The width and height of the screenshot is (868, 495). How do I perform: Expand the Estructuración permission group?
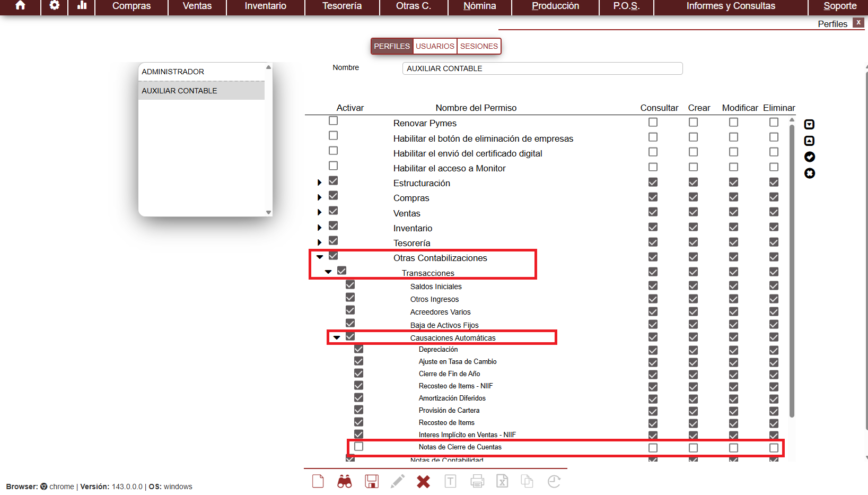tap(319, 183)
